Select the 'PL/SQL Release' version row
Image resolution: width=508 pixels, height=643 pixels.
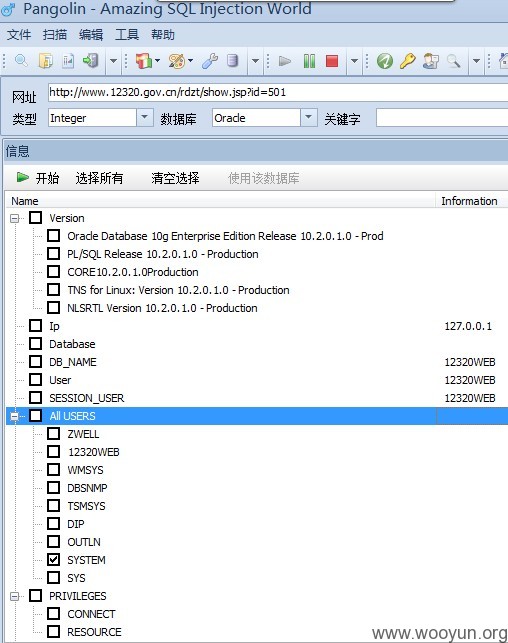[x=163, y=254]
